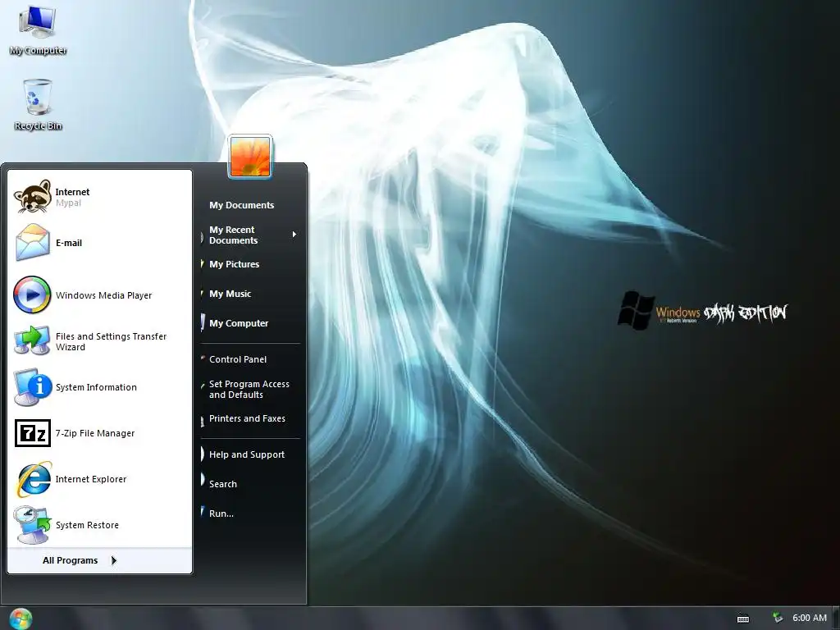Click the keyboard icon in system tray

[x=743, y=619]
